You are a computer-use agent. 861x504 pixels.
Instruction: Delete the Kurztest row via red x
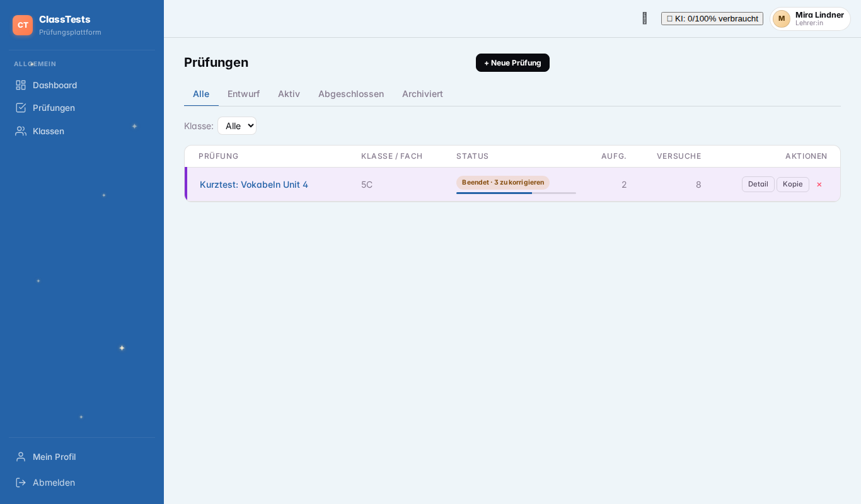[819, 185]
